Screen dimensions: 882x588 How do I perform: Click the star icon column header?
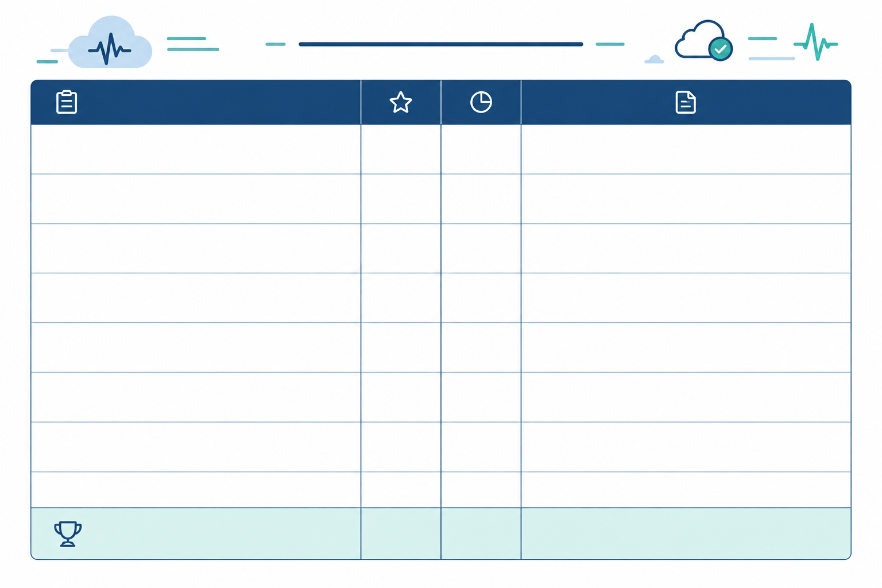401,102
